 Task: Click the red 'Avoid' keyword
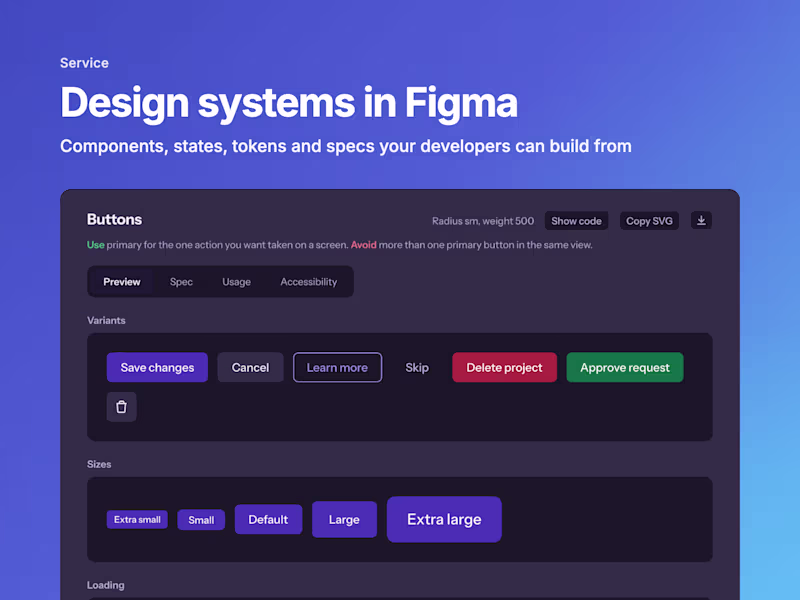[363, 245]
